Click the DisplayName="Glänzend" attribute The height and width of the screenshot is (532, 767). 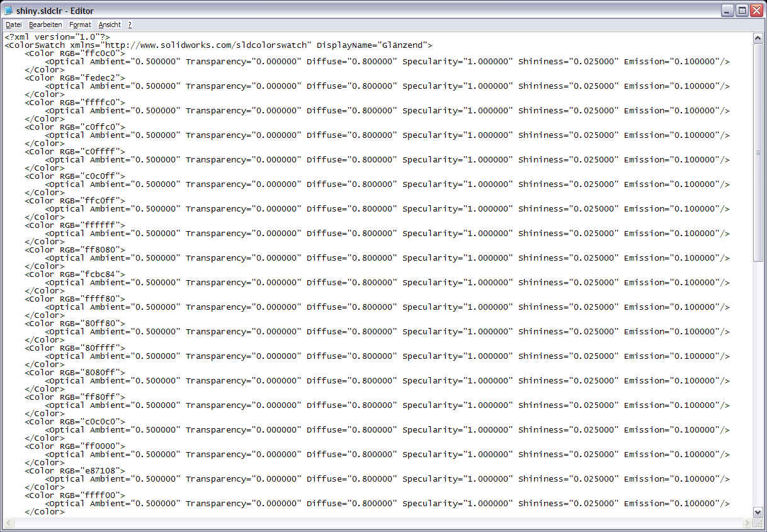coord(372,45)
